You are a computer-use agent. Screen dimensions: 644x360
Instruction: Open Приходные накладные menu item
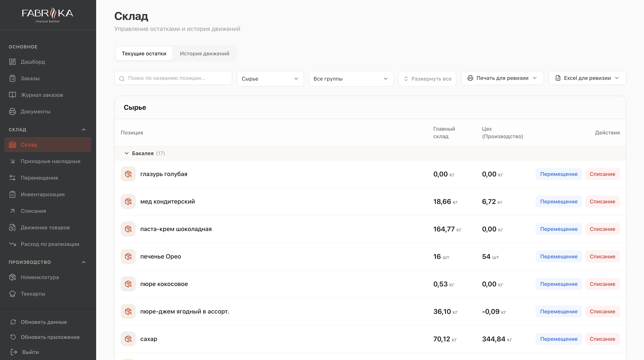[x=48, y=161]
